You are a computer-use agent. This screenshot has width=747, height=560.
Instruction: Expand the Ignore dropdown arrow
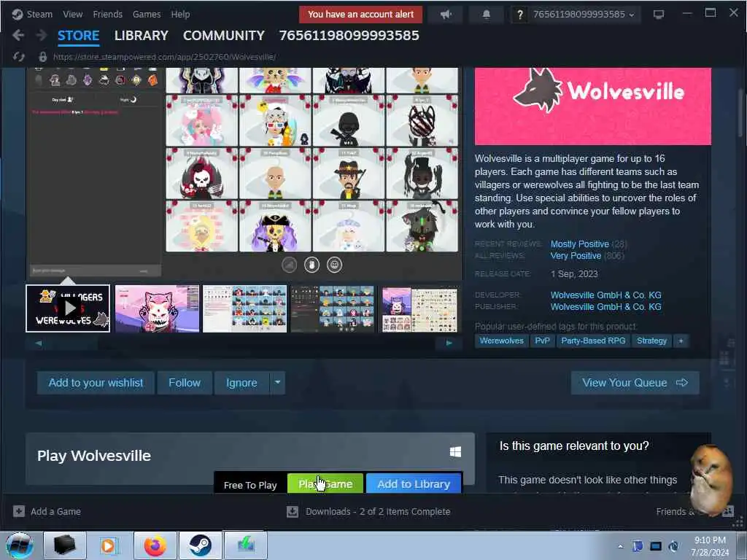click(x=277, y=382)
